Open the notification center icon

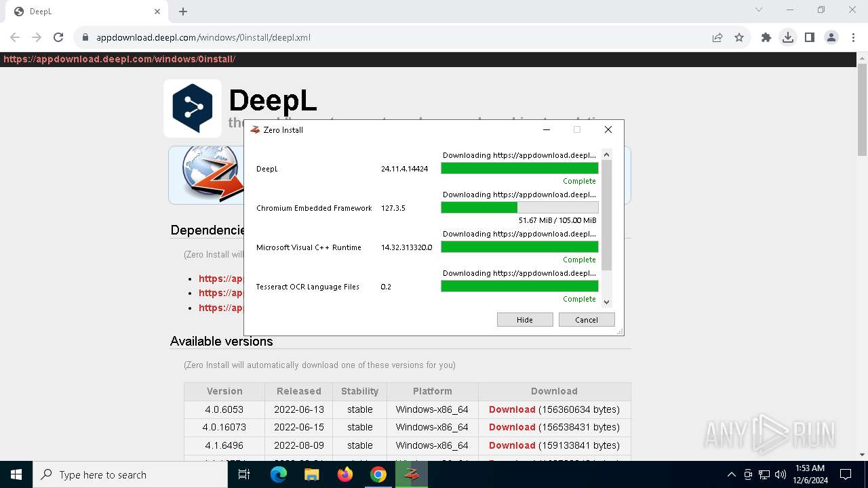coord(846,474)
